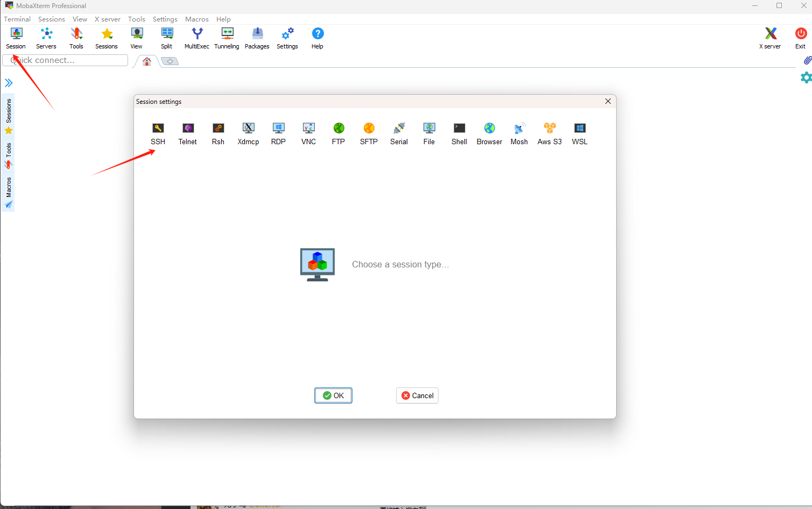Open the Tools toolbar icon
The width and height of the screenshot is (812, 509).
tap(76, 38)
